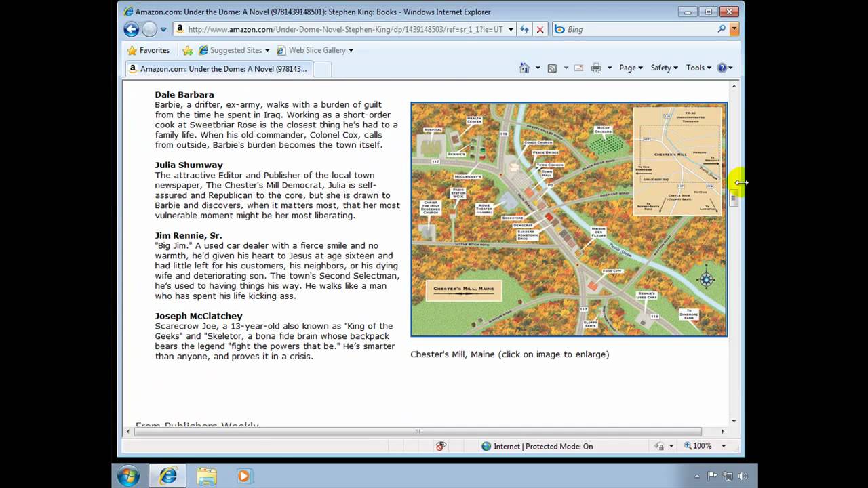Click the network tray icon
868x488 pixels.
(x=728, y=476)
